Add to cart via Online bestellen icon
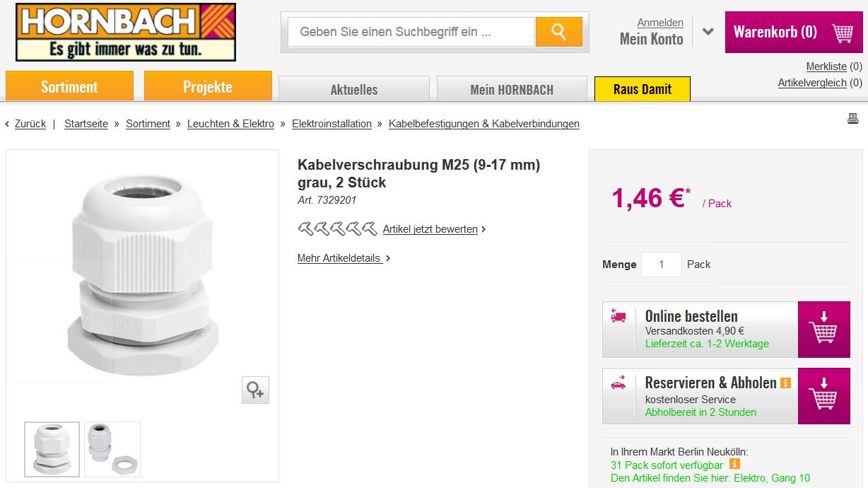The height and width of the screenshot is (488, 868). (x=823, y=330)
